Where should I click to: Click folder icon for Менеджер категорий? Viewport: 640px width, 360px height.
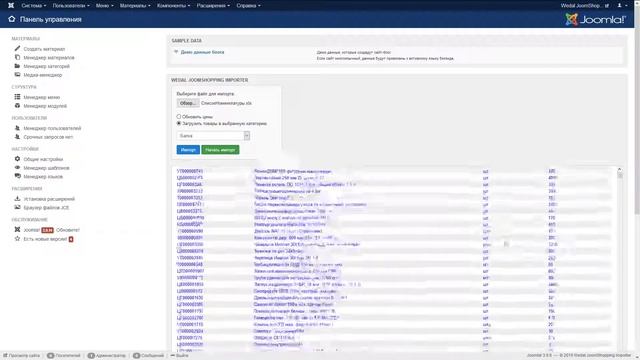point(17,66)
